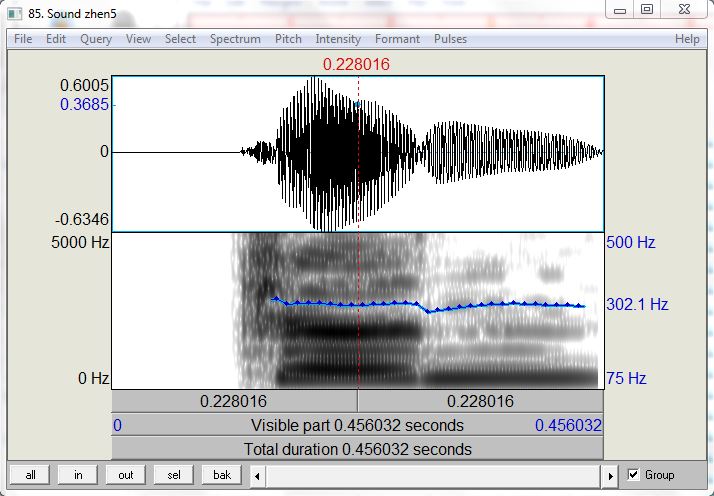Click the scrollbar right arrow
714x496 pixels.
tap(610, 476)
